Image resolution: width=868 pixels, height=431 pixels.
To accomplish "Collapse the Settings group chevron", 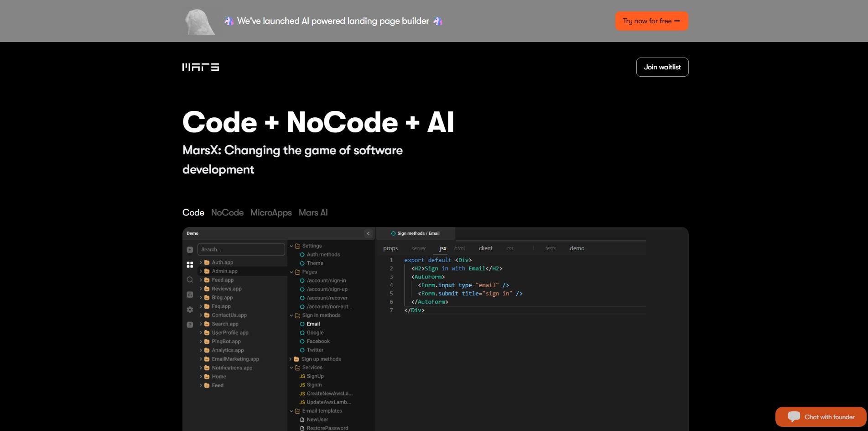I will (x=291, y=246).
